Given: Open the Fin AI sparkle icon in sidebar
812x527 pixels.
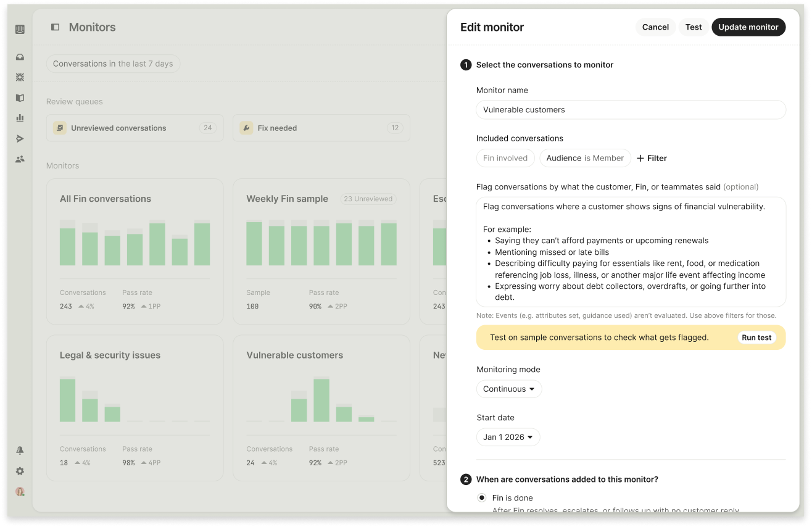Looking at the screenshot, I should (20, 78).
